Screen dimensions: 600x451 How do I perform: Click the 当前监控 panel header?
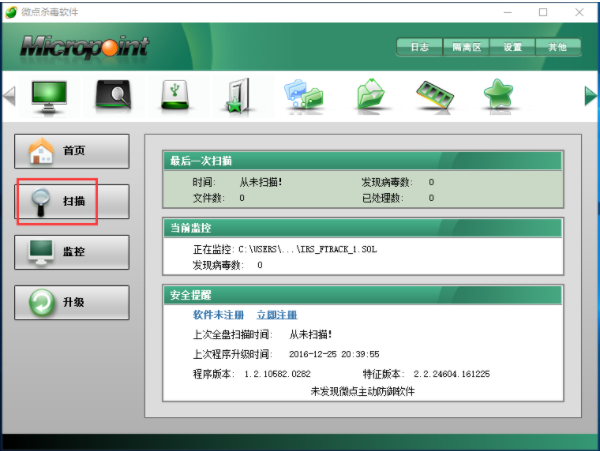point(363,228)
